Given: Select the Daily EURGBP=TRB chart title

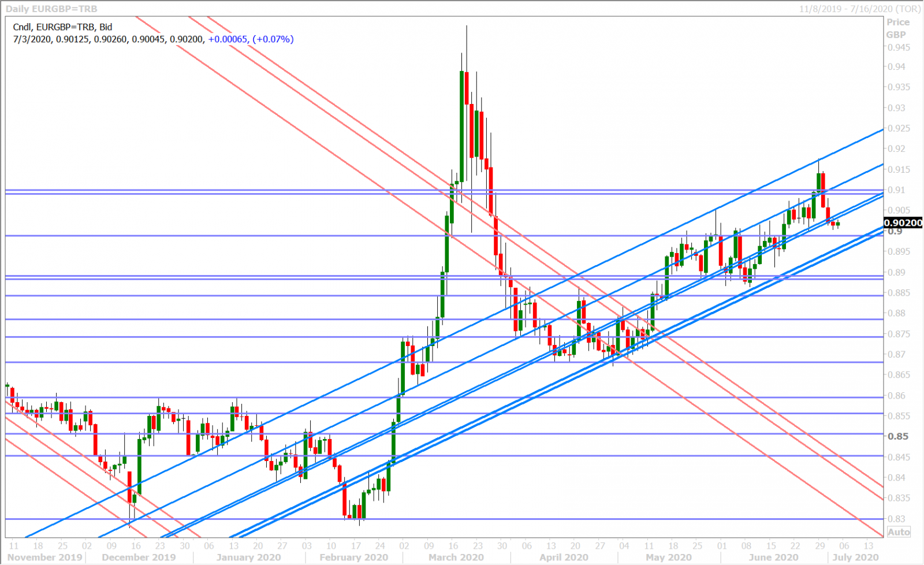Looking at the screenshot, I should (x=51, y=9).
